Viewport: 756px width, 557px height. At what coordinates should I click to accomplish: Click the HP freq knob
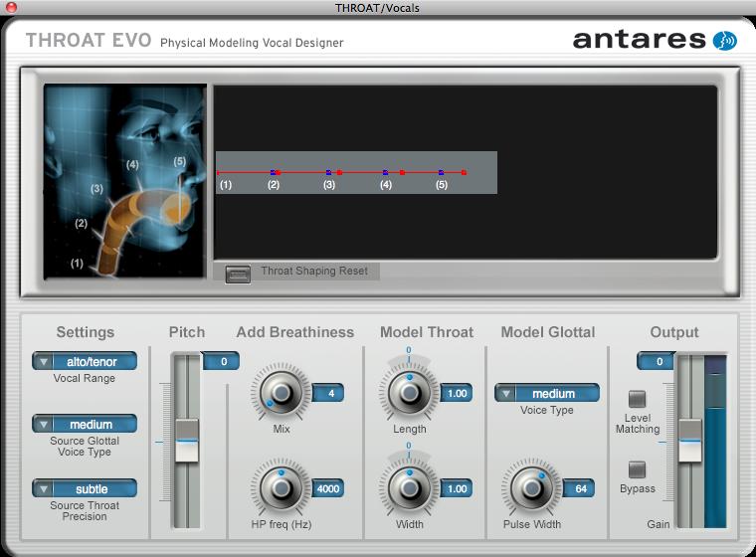click(281, 488)
